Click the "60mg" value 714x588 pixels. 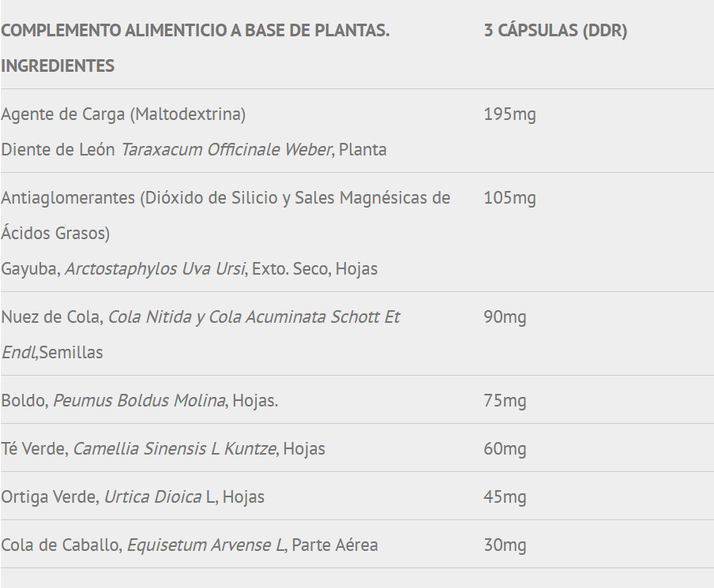click(x=505, y=449)
